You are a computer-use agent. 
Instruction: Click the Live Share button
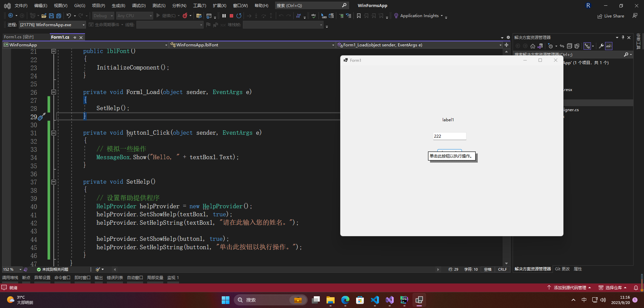[x=611, y=16]
